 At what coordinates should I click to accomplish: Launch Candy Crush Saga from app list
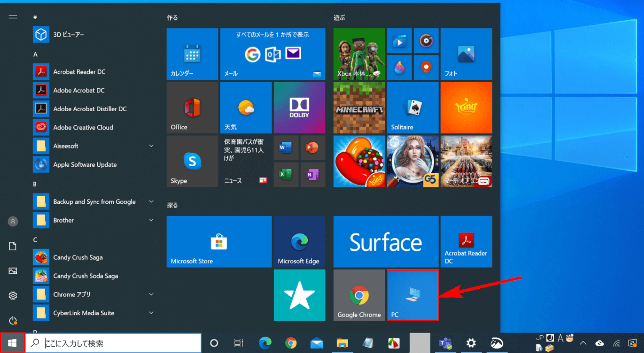point(94,257)
